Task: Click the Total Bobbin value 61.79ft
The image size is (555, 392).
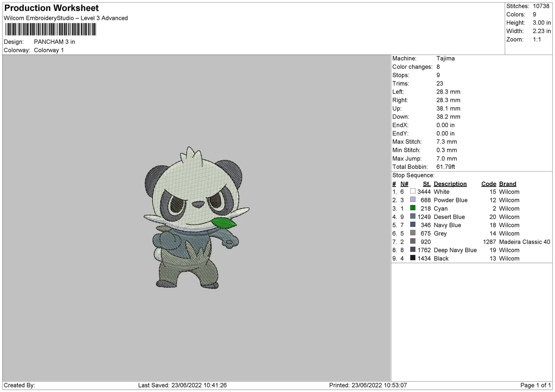Action: [446, 167]
